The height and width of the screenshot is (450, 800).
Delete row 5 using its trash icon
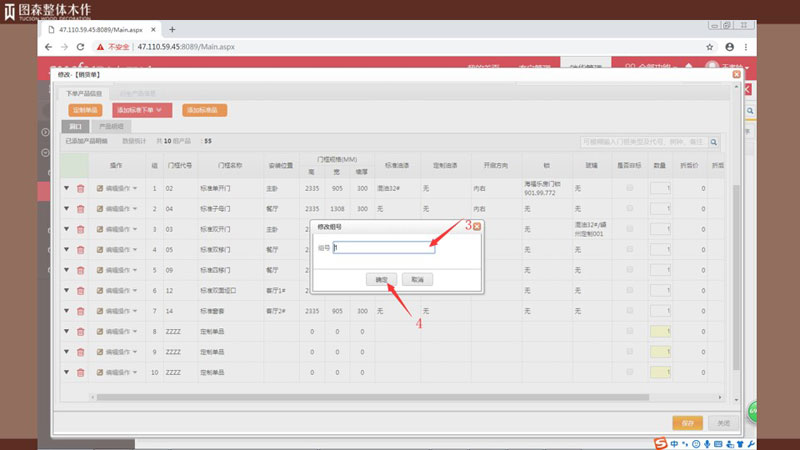tap(80, 269)
